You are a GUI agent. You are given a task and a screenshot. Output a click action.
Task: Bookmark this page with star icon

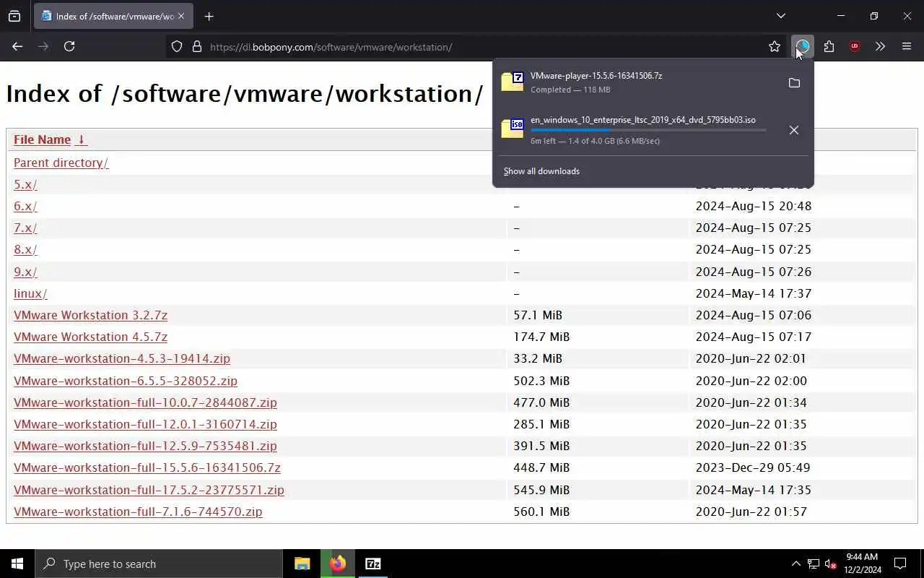[775, 46]
